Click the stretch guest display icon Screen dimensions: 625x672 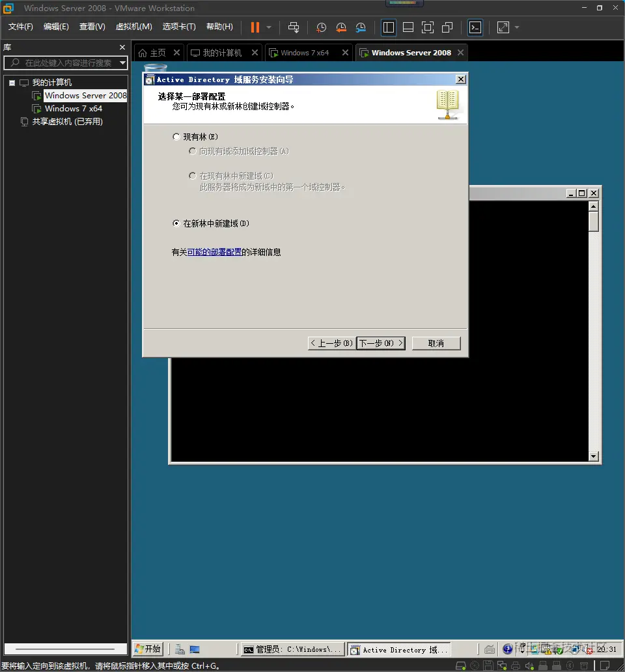503,27
